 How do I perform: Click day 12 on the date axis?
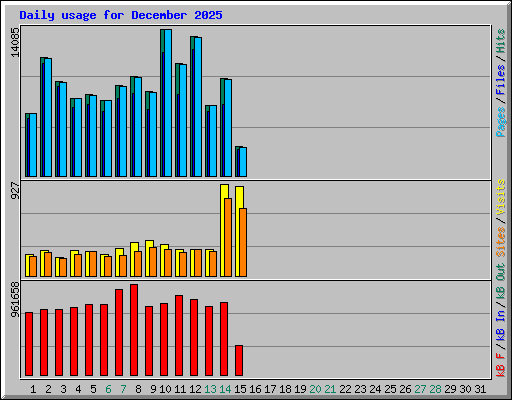[195, 389]
